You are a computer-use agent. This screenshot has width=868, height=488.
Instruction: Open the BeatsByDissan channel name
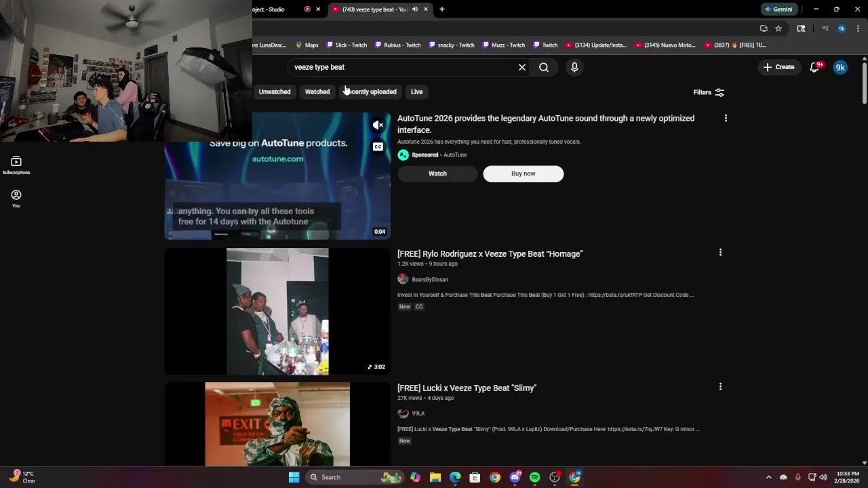click(x=430, y=279)
